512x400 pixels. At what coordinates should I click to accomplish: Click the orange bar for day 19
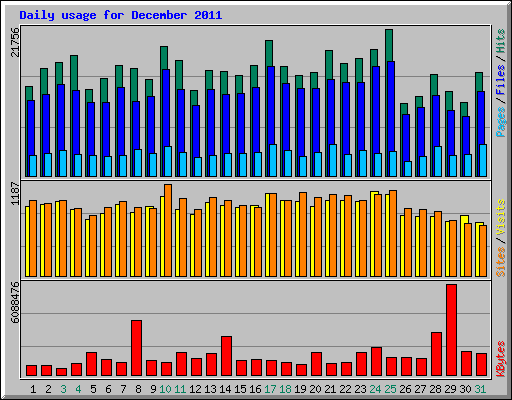point(303,234)
